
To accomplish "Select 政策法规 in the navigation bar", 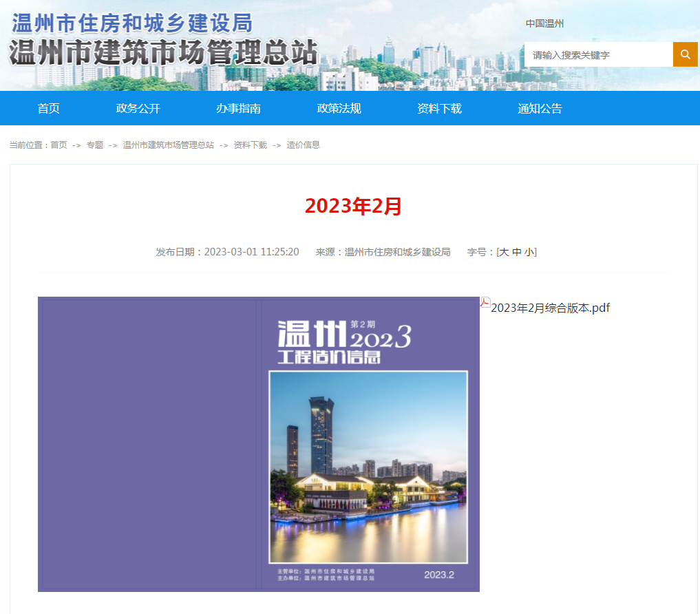I will (x=339, y=108).
